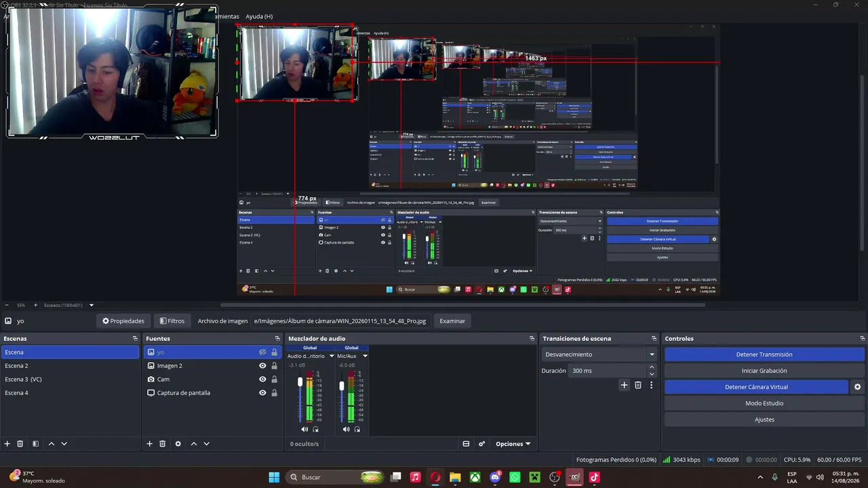Open the transition three-dot options menu

pyautogui.click(x=651, y=385)
